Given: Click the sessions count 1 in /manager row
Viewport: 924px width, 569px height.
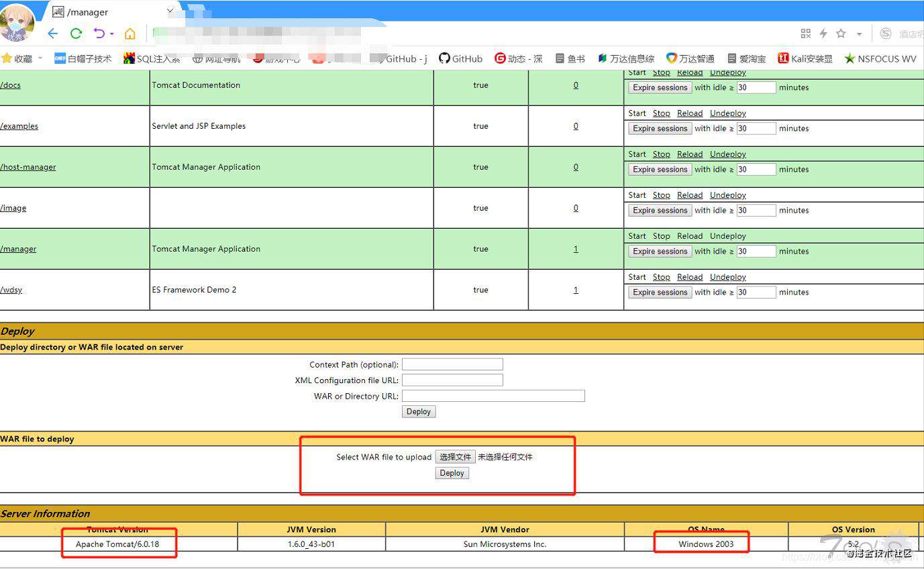Looking at the screenshot, I should [x=576, y=249].
